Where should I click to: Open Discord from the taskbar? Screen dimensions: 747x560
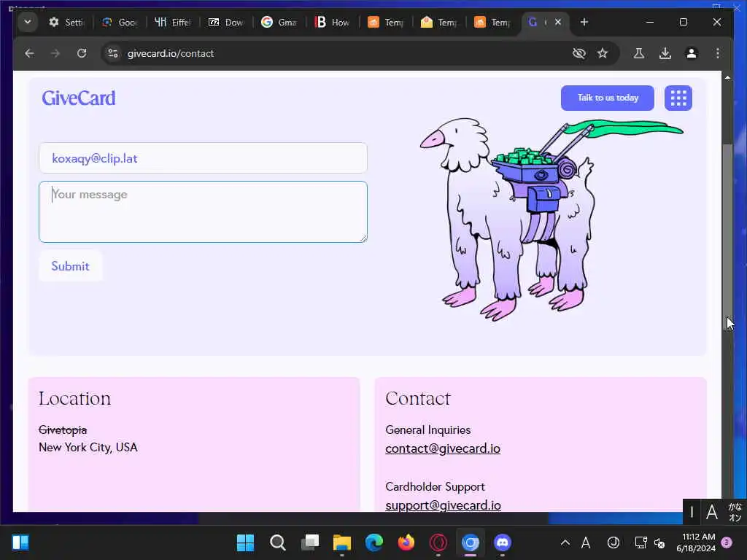point(503,542)
